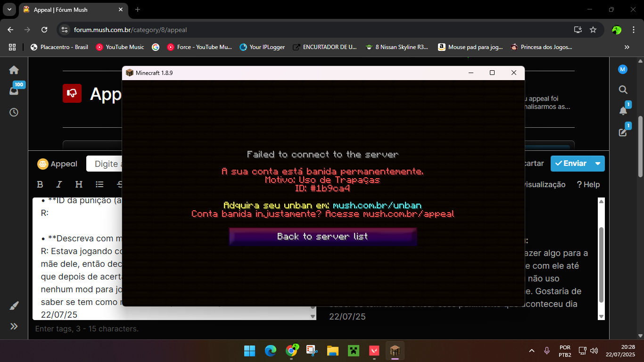Open site information icon in address bar
The image size is (644, 362).
[x=65, y=30]
